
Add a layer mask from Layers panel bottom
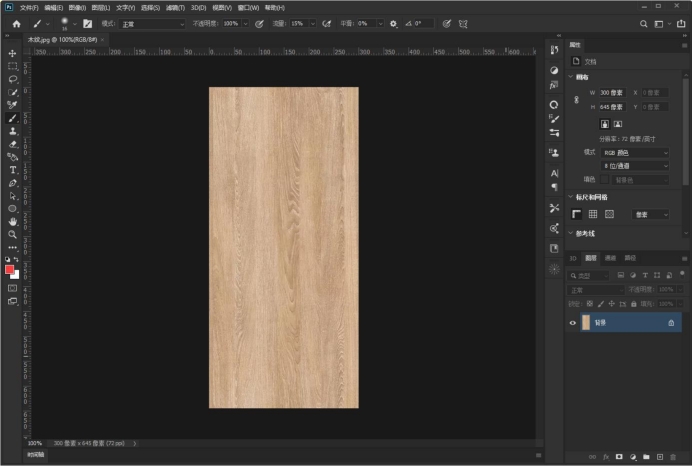[x=619, y=457]
